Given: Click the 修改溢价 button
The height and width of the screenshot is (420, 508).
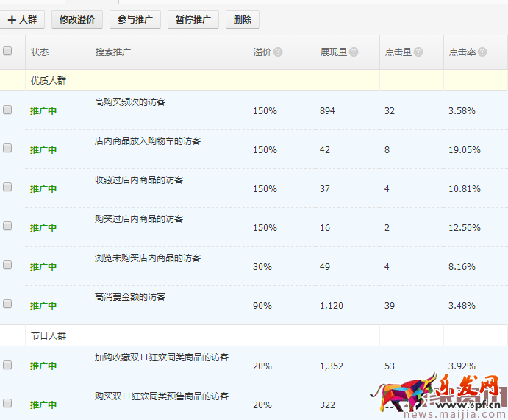Looking at the screenshot, I should pos(77,20).
